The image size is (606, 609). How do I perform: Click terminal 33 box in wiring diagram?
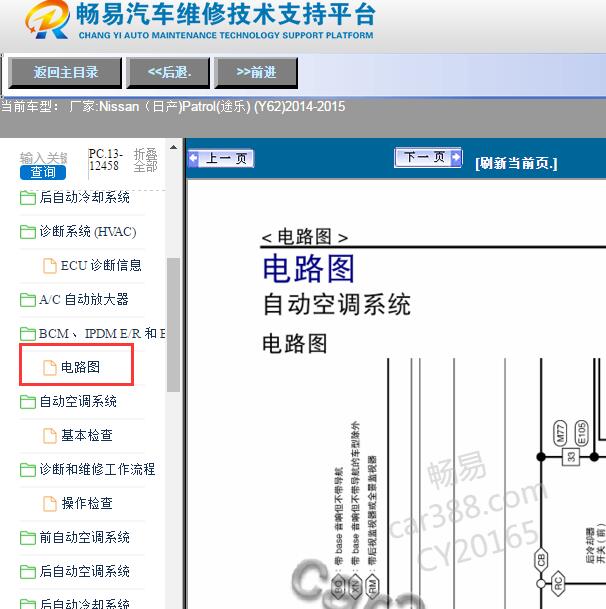tap(571, 457)
